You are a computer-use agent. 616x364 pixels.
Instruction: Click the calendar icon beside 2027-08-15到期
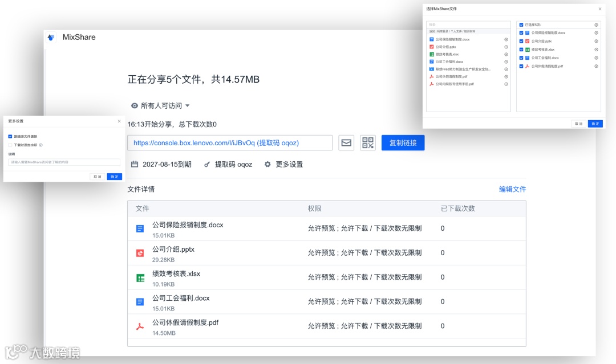(135, 165)
